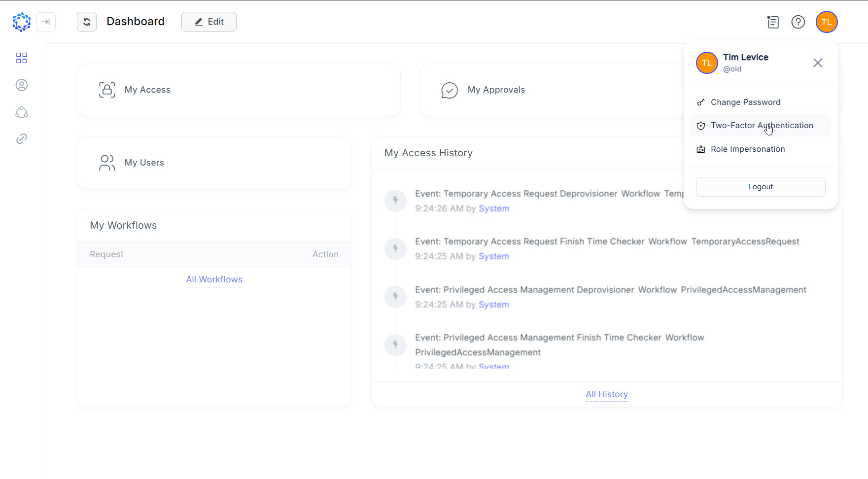Image resolution: width=868 pixels, height=479 pixels.
Task: Click the dashboard grid icon in sidebar
Action: [22, 58]
